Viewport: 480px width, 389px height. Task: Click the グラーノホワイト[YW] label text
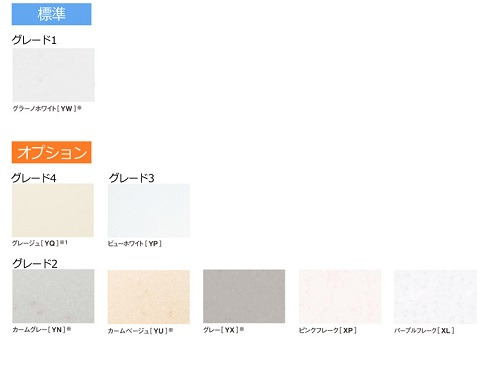47,108
